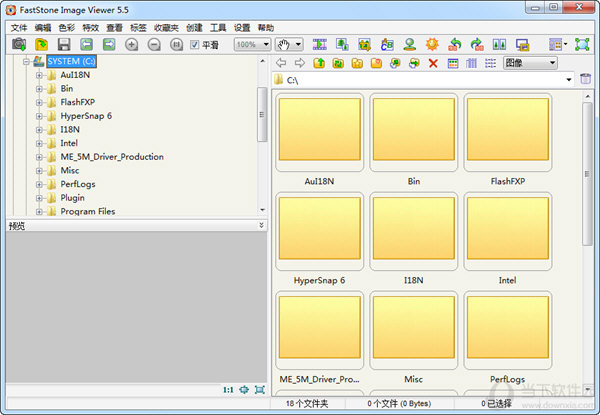Click the save floppy disk icon
Screen dimensions: 600x415
[x=64, y=44]
